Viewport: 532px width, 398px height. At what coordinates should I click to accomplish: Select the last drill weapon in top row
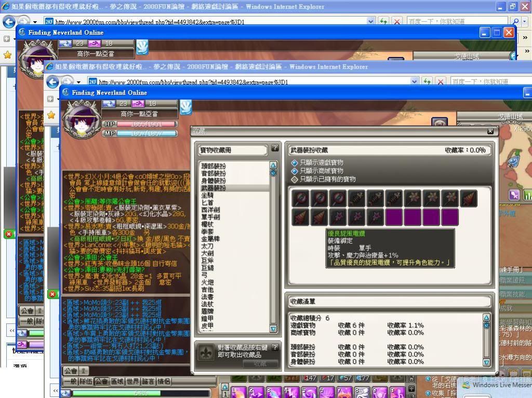(468, 198)
